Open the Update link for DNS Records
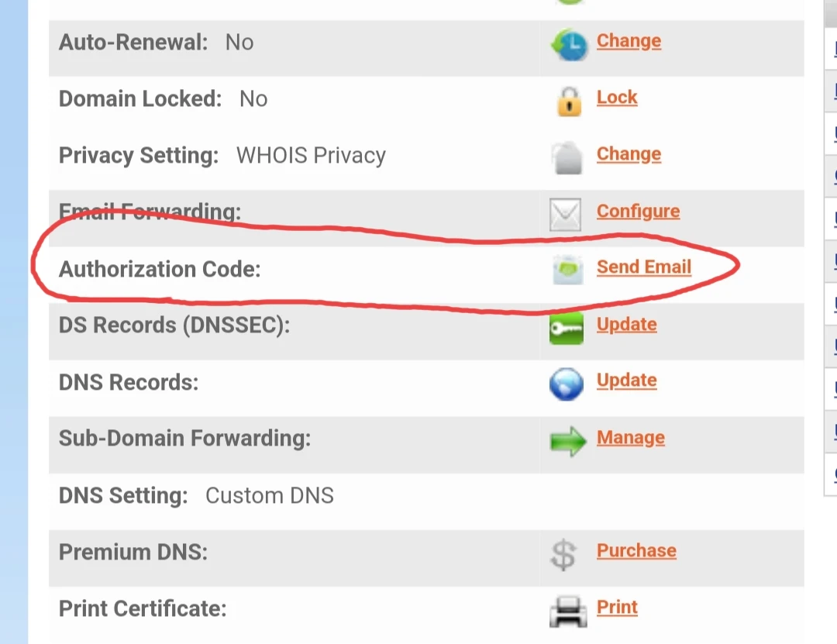 (626, 381)
